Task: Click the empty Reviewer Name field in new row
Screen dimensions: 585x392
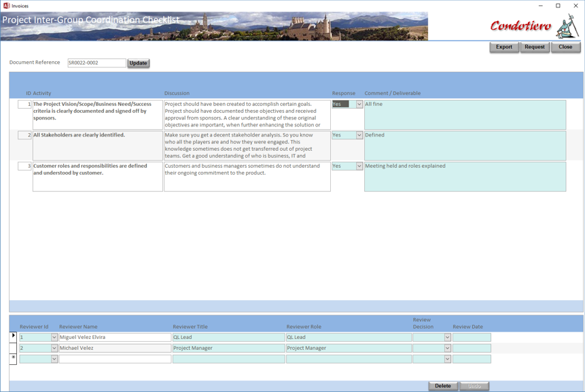Action: tap(115, 359)
